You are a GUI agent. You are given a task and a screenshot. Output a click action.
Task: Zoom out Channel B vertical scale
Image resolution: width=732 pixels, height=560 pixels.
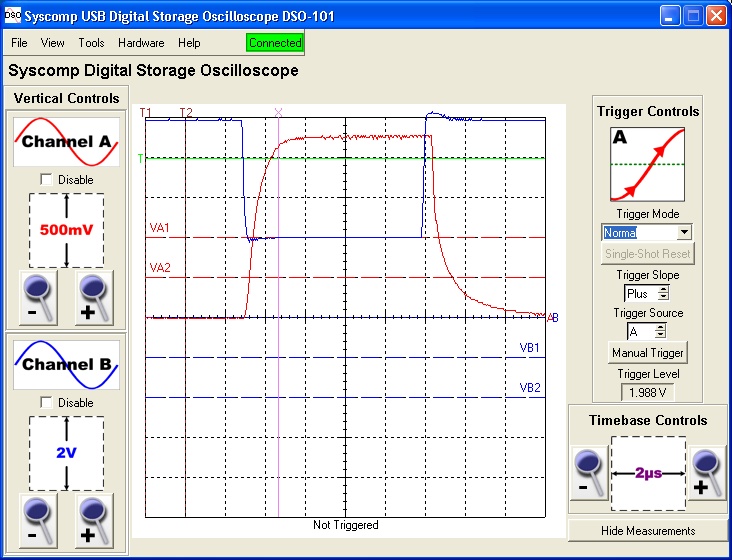click(x=39, y=520)
